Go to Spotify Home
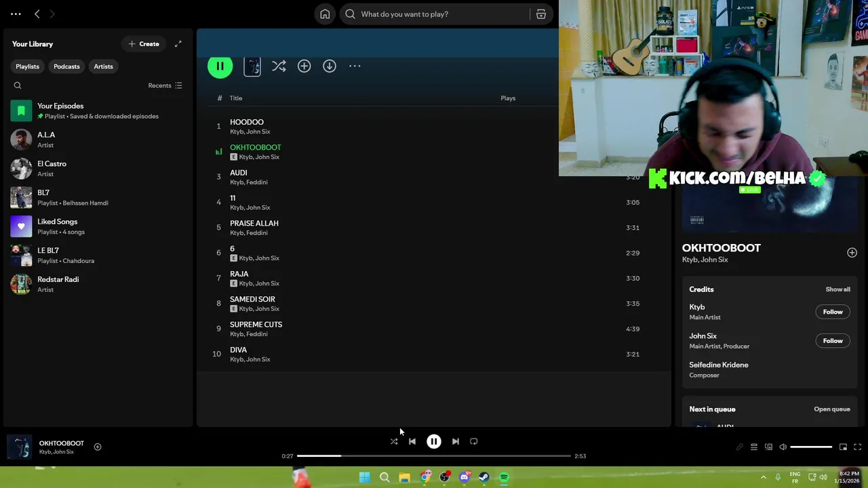Viewport: 868px width, 488px height. click(x=325, y=14)
